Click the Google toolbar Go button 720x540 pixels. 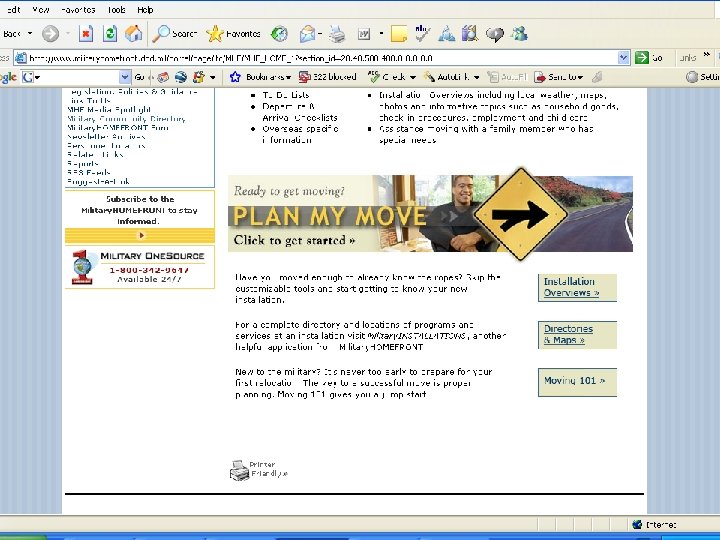[x=140, y=77]
